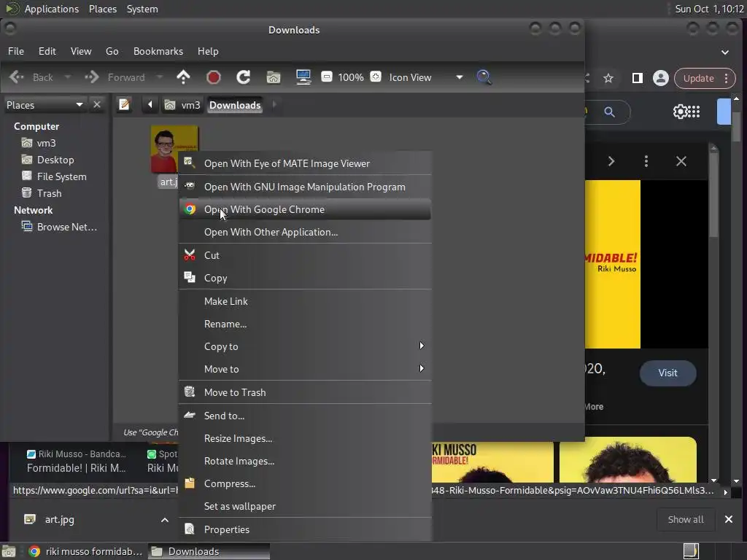Set image as wallpaper
The width and height of the screenshot is (747, 560).
coord(305,506)
